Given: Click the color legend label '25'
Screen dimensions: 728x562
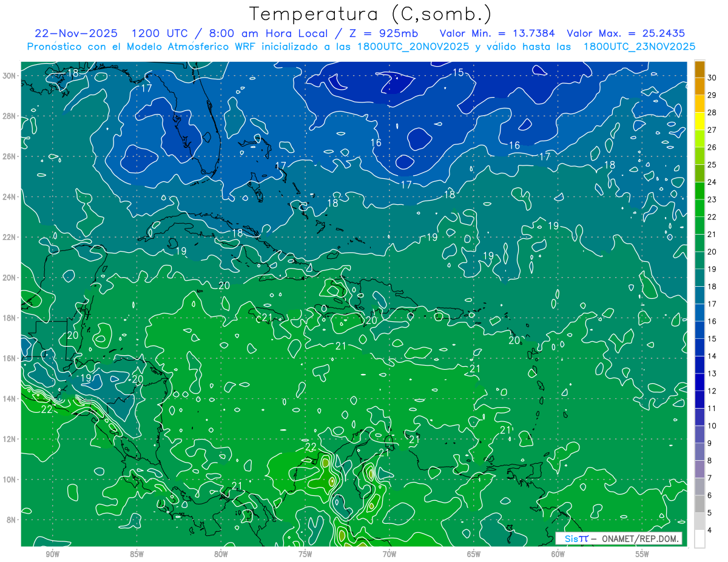Looking at the screenshot, I should coord(712,165).
